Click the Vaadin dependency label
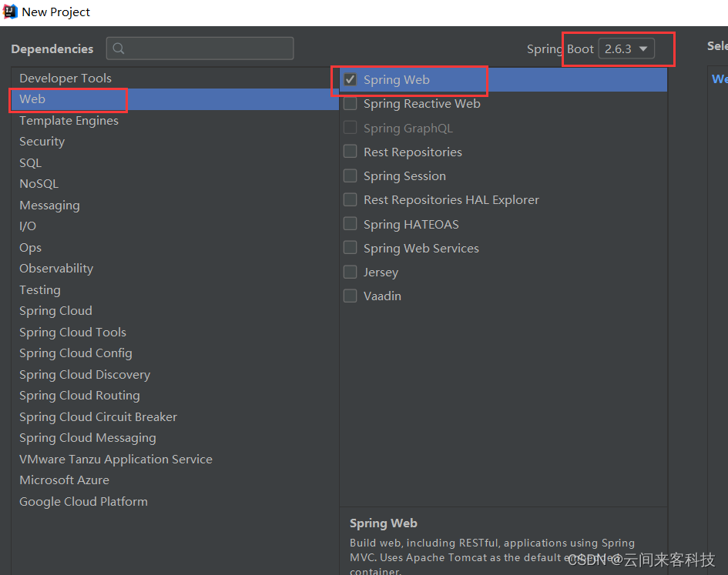 click(382, 296)
